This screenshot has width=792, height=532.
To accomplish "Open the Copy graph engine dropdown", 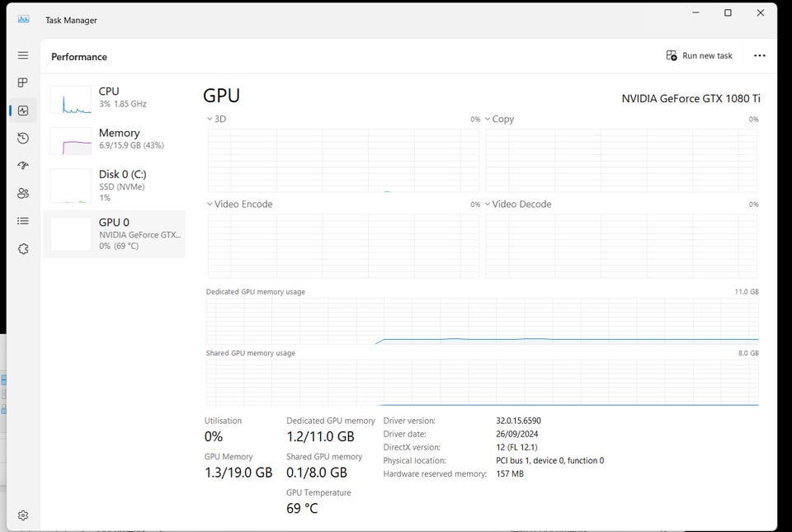I will [x=499, y=120].
